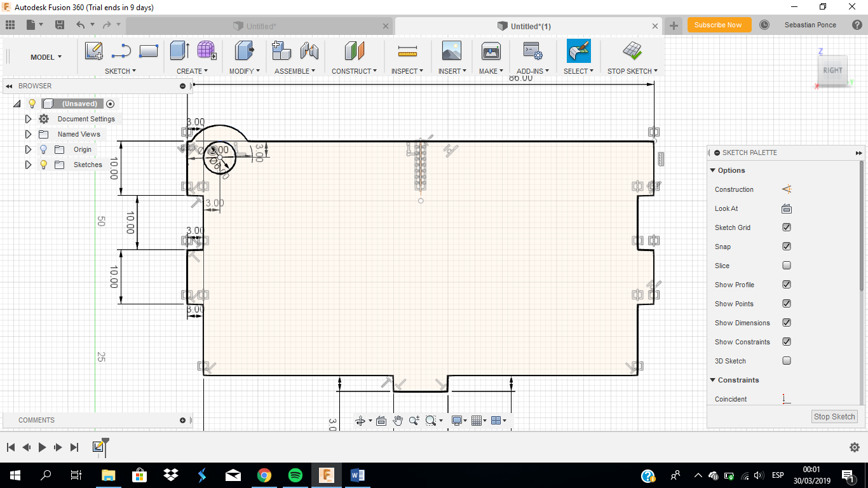The image size is (868, 488).
Task: Open Spotify from the taskbar
Action: pyautogui.click(x=295, y=475)
